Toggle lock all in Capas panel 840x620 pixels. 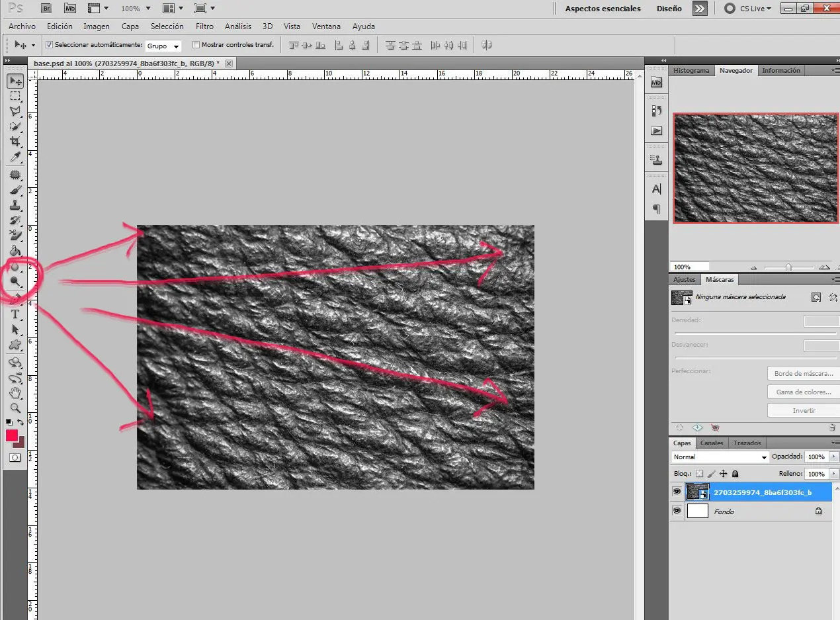pos(735,474)
